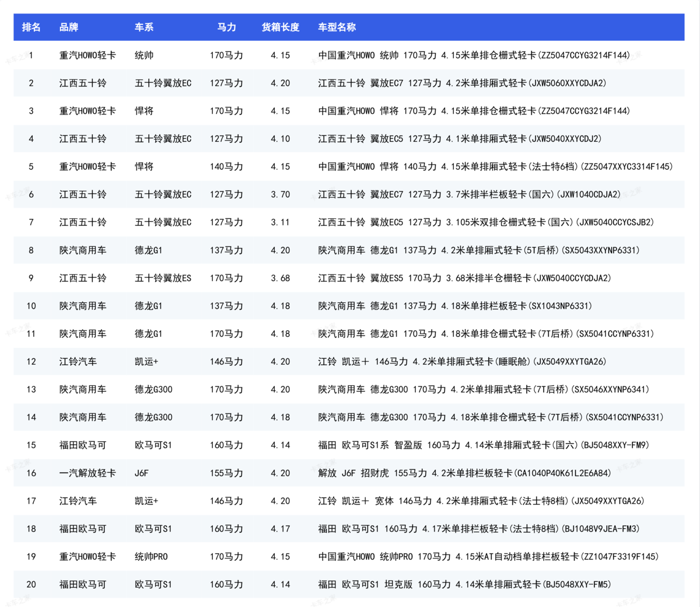Viewport: 700px width, 607px height.
Task: Click brand 陕汽商用车 in rank 8 row
Action: coord(83,250)
